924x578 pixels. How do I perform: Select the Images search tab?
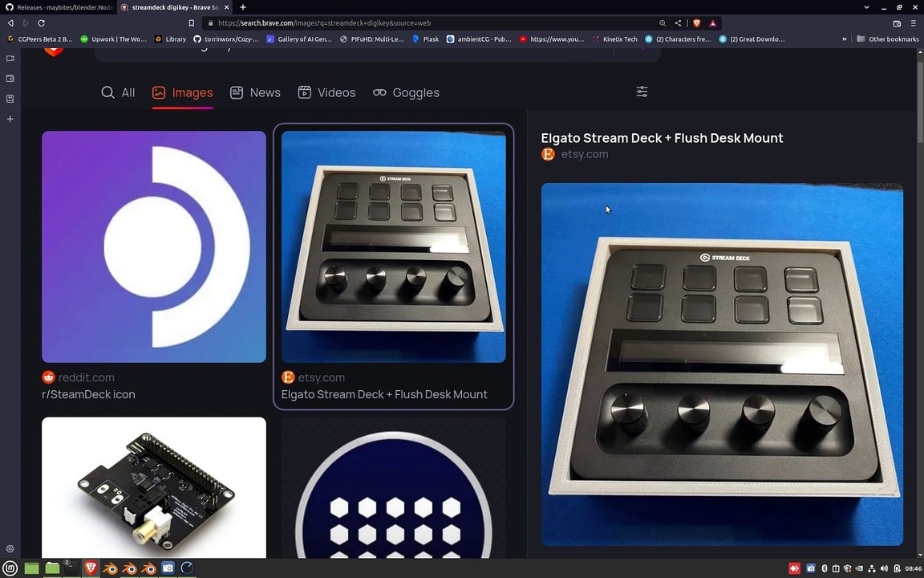[182, 92]
